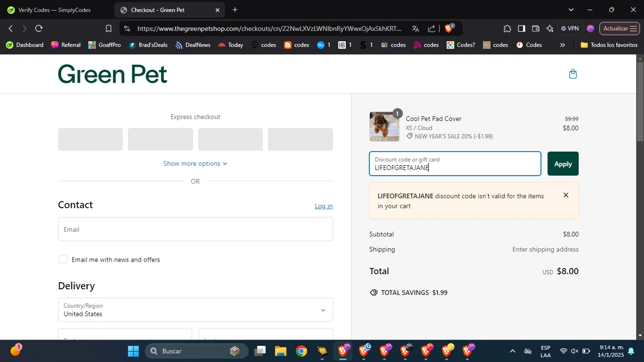Open Google Chrome from taskbar

point(301,351)
